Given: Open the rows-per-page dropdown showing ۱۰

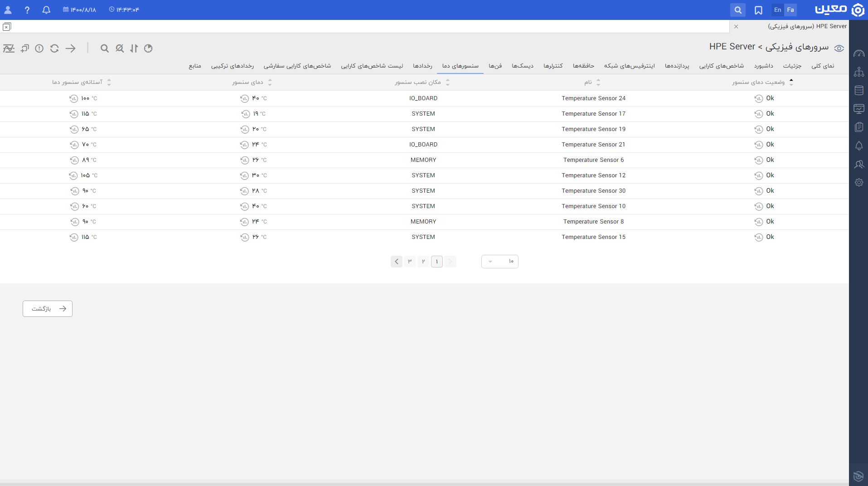Looking at the screenshot, I should 499,262.
